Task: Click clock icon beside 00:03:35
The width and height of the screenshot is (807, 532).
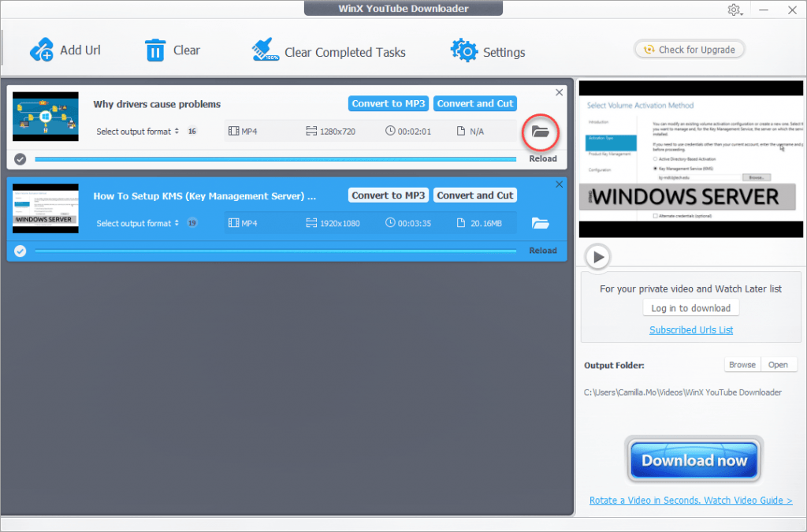Action: coord(390,222)
